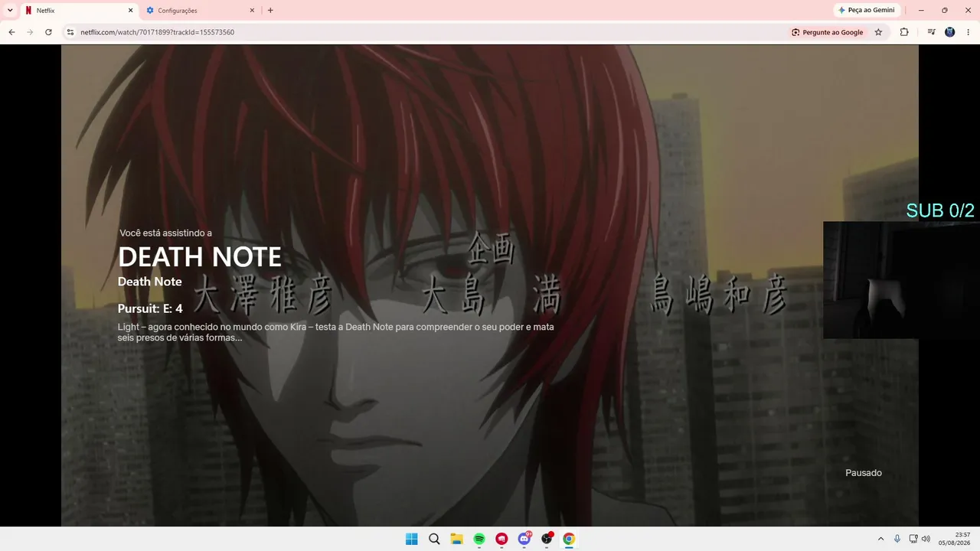Viewport: 980px width, 551px height.
Task: Open Windows taskbar search
Action: [434, 539]
